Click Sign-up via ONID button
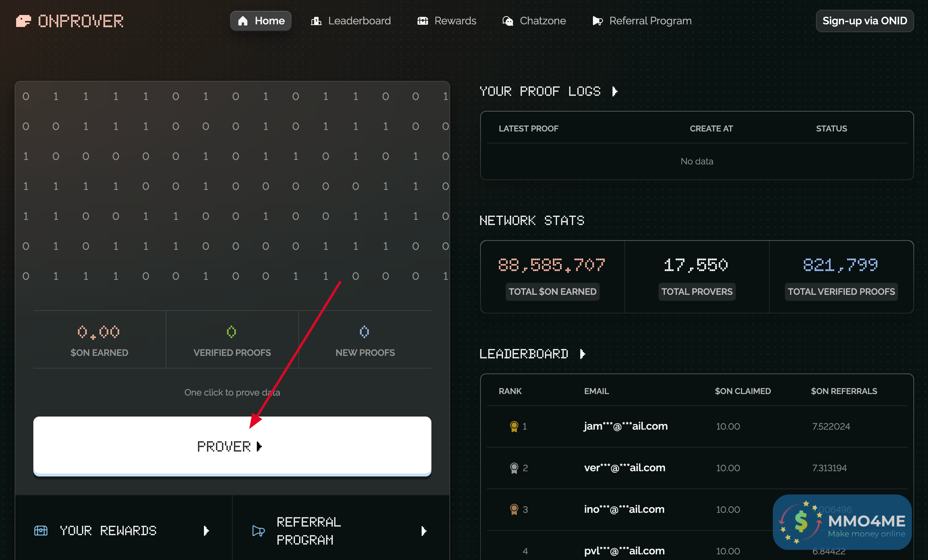Viewport: 928px width, 560px height. click(864, 21)
